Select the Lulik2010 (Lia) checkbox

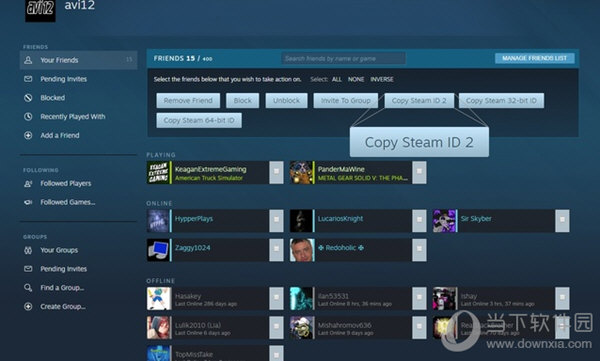click(x=276, y=327)
